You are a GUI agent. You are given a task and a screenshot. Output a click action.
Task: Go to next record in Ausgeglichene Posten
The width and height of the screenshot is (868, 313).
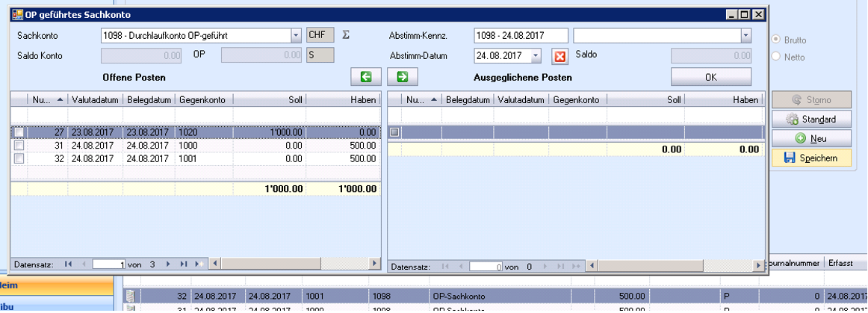(545, 267)
